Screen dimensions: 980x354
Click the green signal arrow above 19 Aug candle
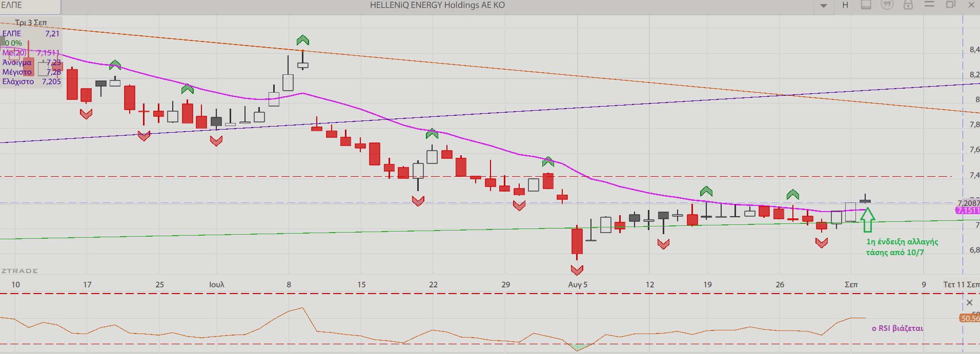click(706, 191)
